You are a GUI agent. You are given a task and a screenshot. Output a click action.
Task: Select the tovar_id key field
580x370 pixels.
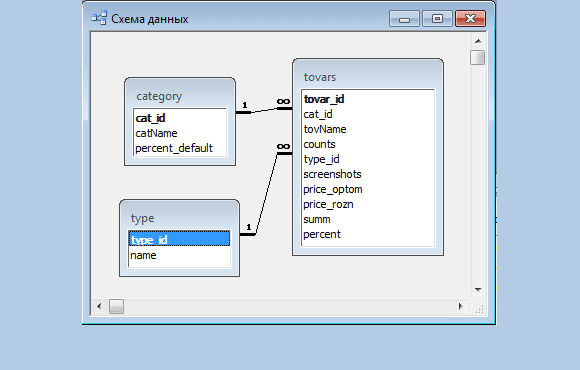tap(368, 99)
